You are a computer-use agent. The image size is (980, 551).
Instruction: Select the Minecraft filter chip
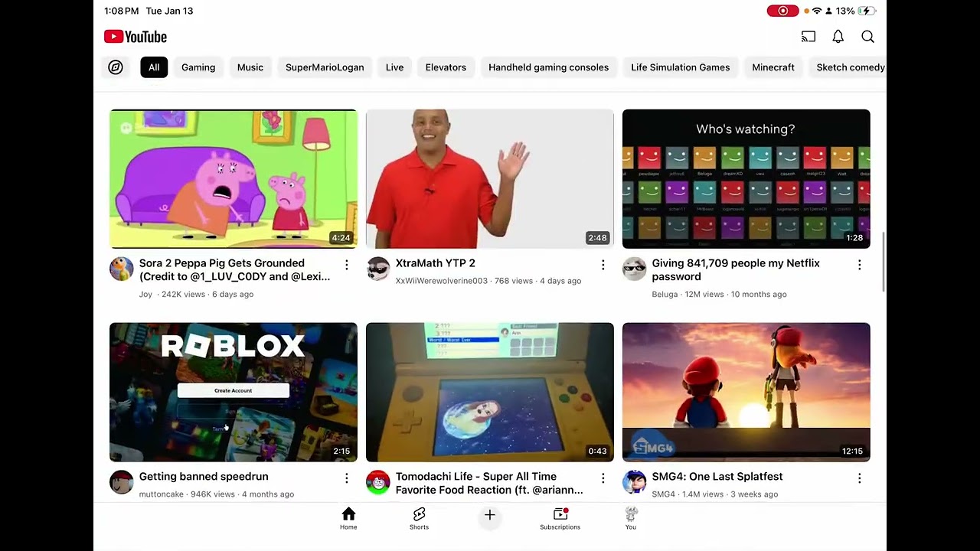pyautogui.click(x=773, y=67)
